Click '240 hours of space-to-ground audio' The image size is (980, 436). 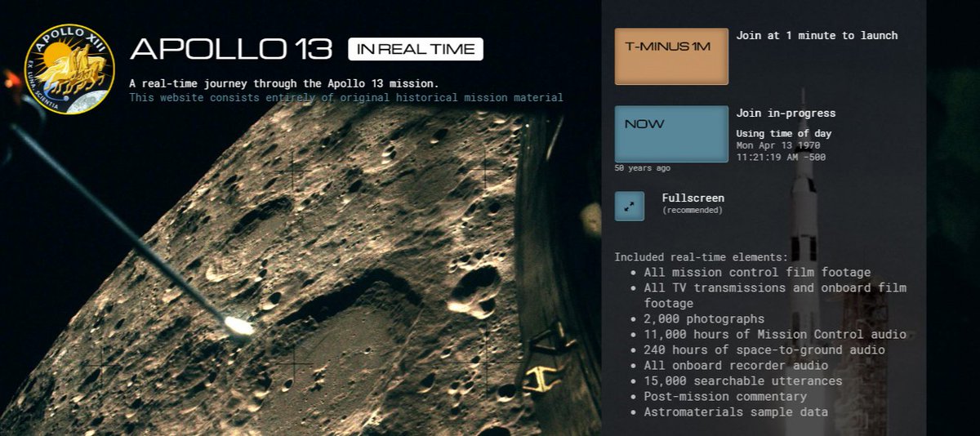[764, 350]
